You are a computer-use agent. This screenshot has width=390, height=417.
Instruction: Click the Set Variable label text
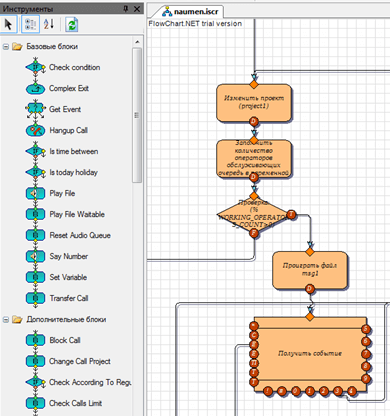point(68,277)
